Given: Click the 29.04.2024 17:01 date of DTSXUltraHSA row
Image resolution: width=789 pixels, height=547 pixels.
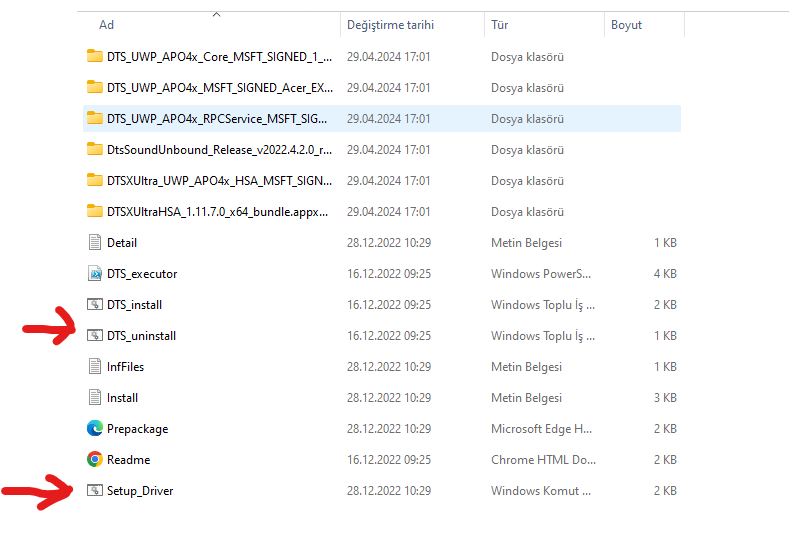Looking at the screenshot, I should pos(388,212).
